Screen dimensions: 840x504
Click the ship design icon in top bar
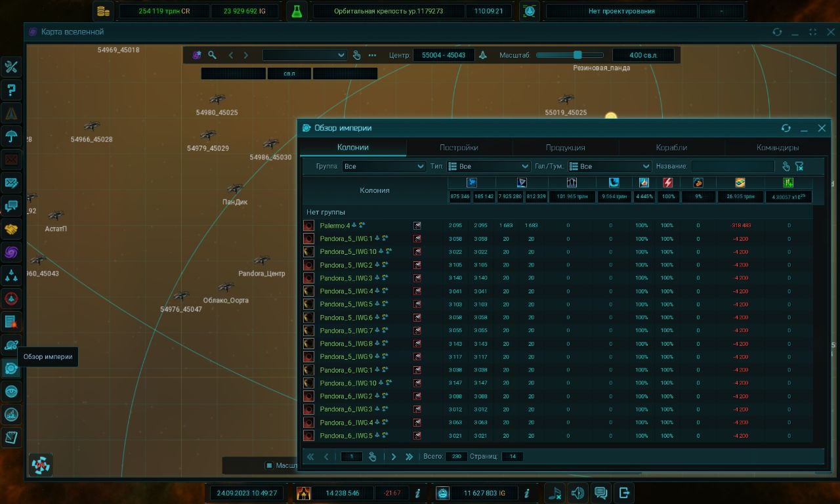[x=530, y=11]
